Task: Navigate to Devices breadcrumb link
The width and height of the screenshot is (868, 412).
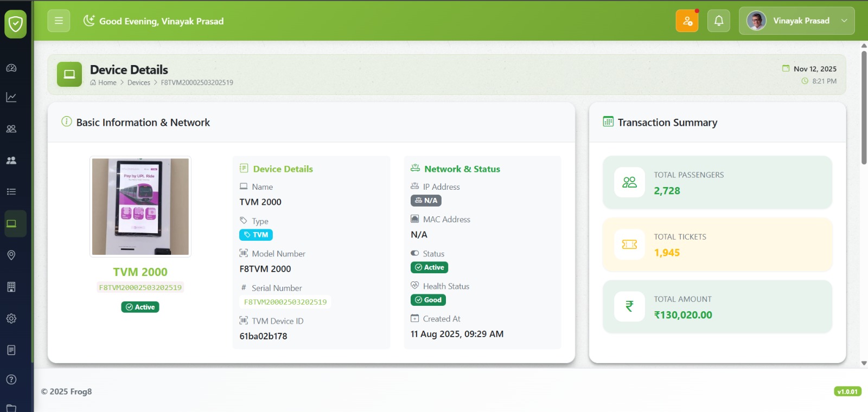Action: point(139,83)
